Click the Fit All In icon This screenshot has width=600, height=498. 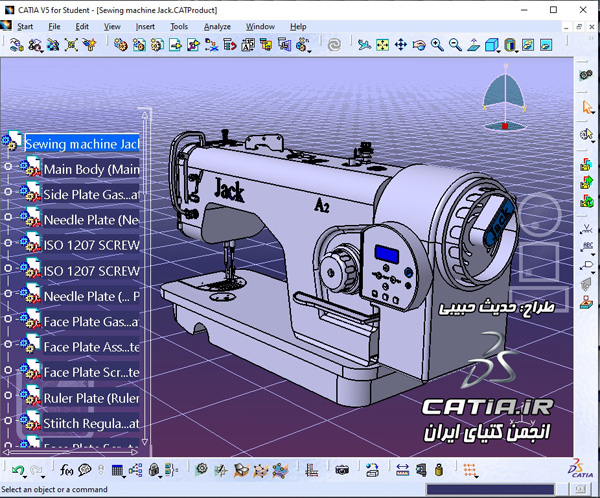pos(382,45)
